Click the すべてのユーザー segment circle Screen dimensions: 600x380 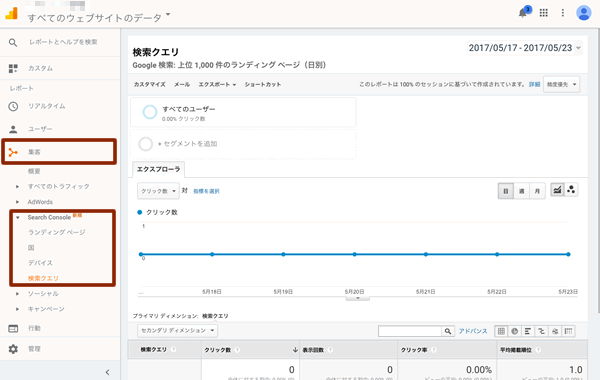(x=150, y=112)
